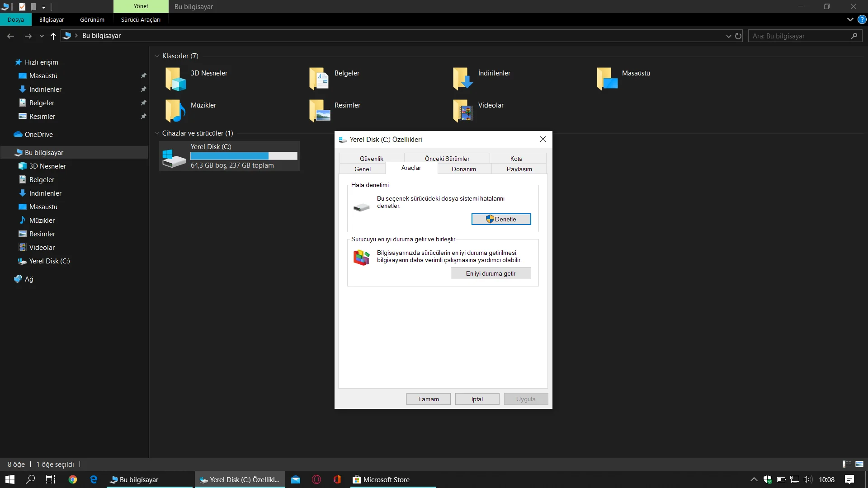Open the 3D Nesneler folder icon

pyautogui.click(x=175, y=79)
